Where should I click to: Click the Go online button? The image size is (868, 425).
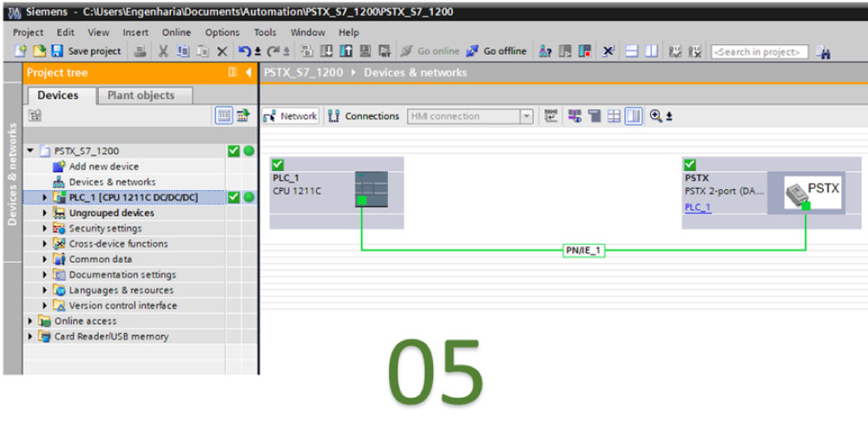(431, 51)
